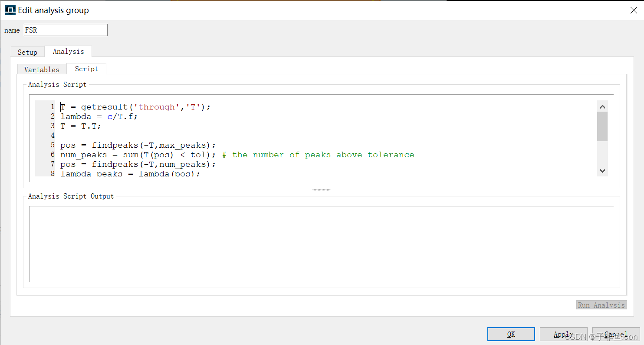The image size is (644, 345).
Task: Close the Edit analysis group dialog
Action: click(633, 10)
